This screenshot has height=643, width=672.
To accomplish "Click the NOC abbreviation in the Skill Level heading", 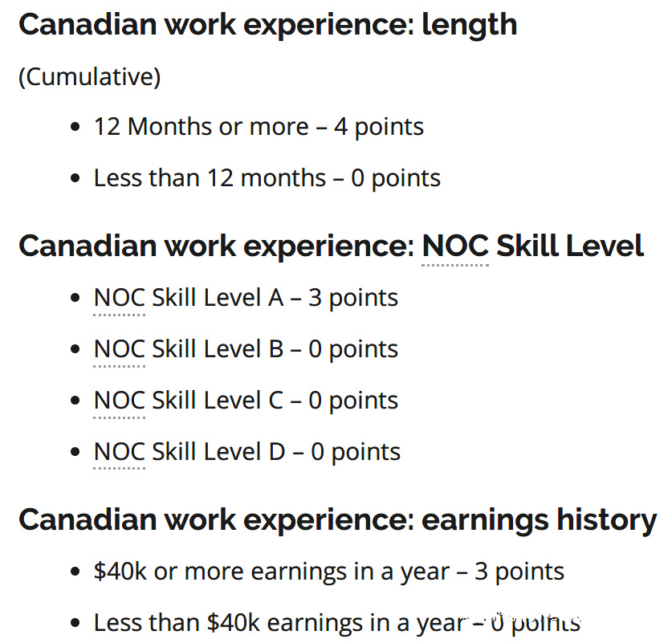I will click(455, 246).
